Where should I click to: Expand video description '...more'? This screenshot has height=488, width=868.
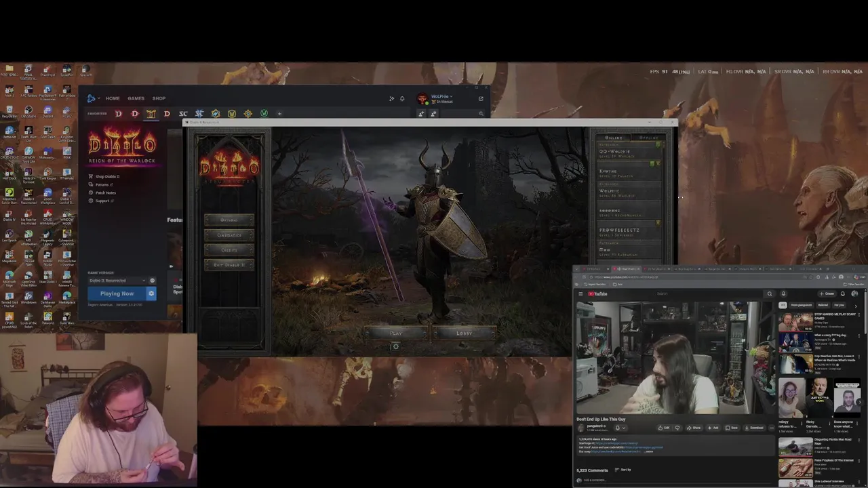[649, 451]
